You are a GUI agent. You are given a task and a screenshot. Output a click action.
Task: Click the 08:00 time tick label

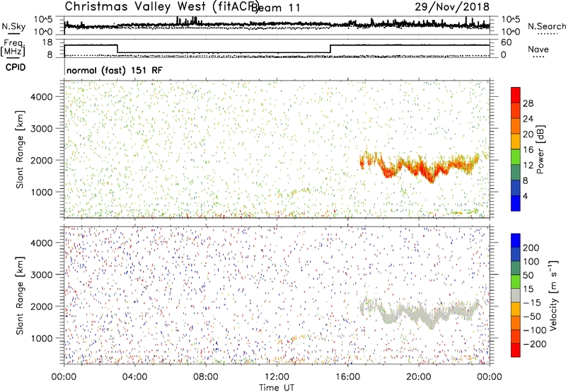(205, 377)
